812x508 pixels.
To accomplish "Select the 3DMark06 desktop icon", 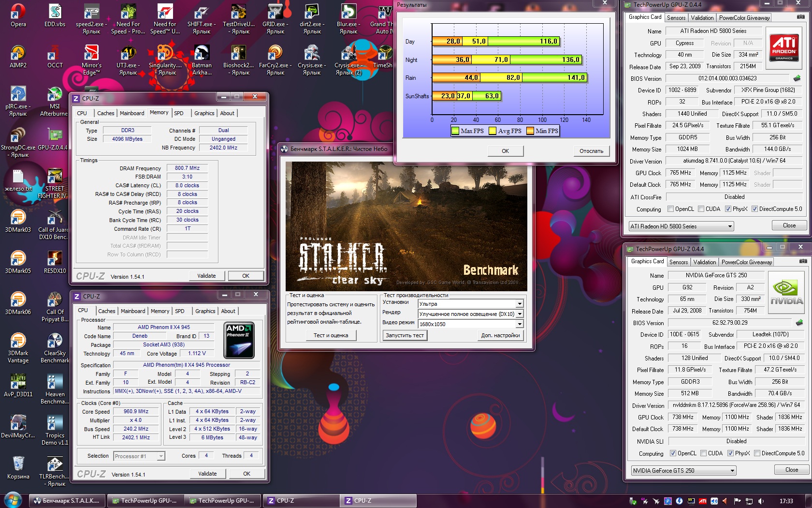I will [18, 303].
